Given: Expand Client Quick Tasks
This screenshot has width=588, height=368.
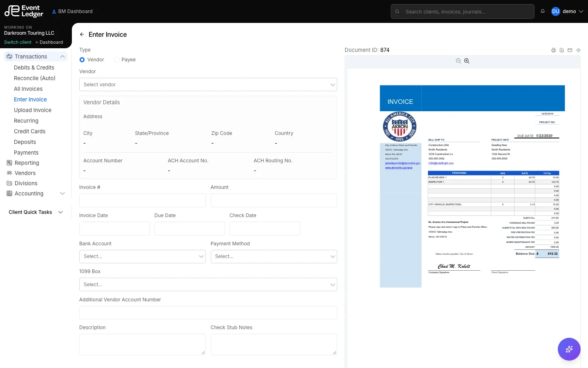Looking at the screenshot, I should [36, 212].
